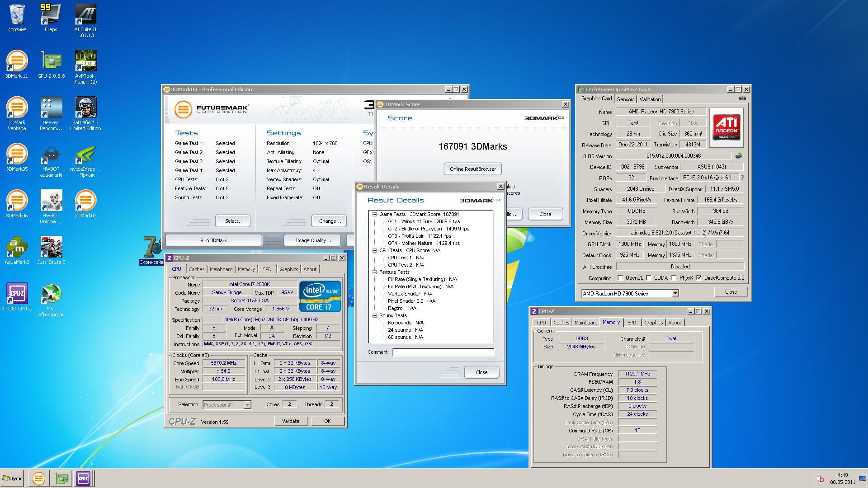
Task: Open the Caches tab in left CPU-Z window
Action: (197, 269)
